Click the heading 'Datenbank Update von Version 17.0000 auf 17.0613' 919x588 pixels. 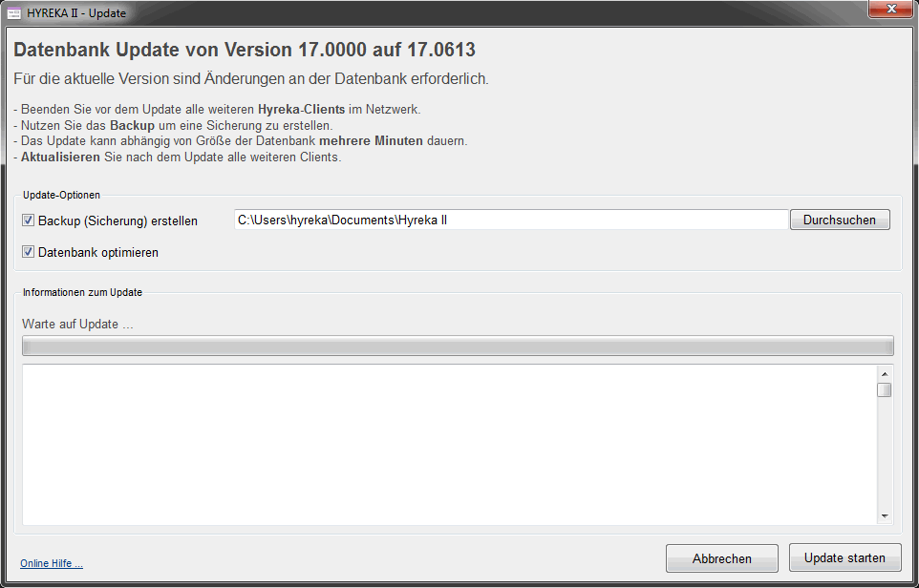[245, 50]
